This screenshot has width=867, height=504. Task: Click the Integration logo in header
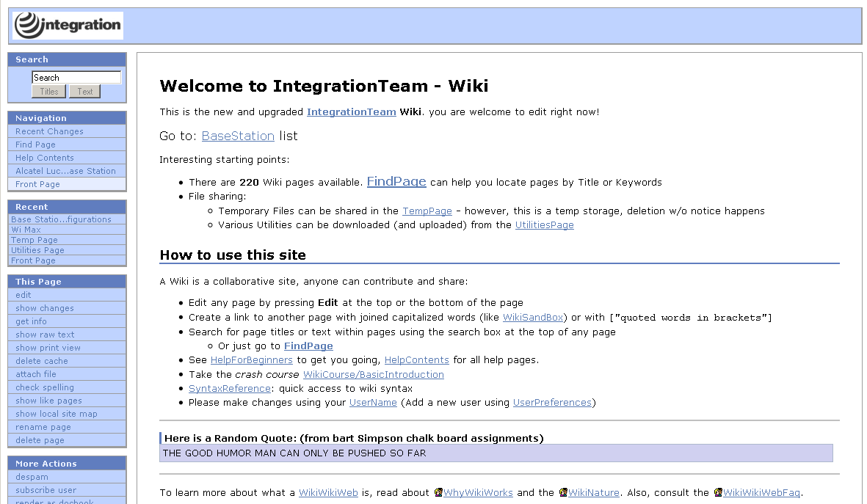click(x=68, y=26)
